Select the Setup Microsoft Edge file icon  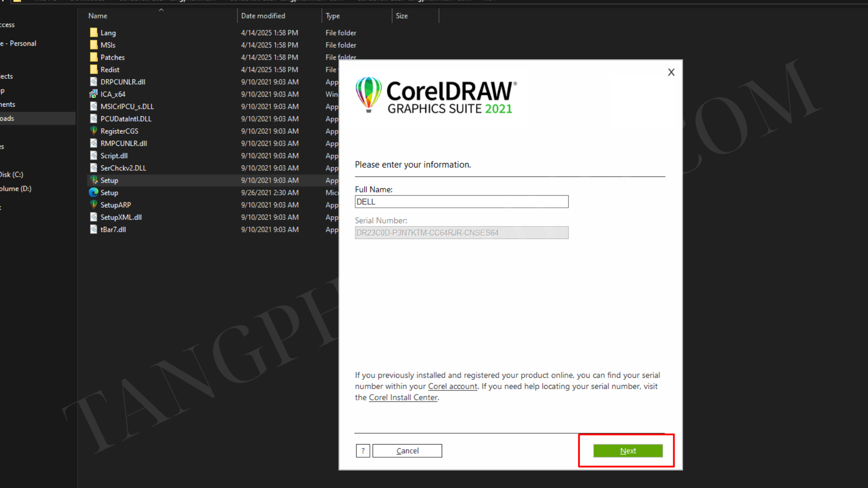point(94,192)
